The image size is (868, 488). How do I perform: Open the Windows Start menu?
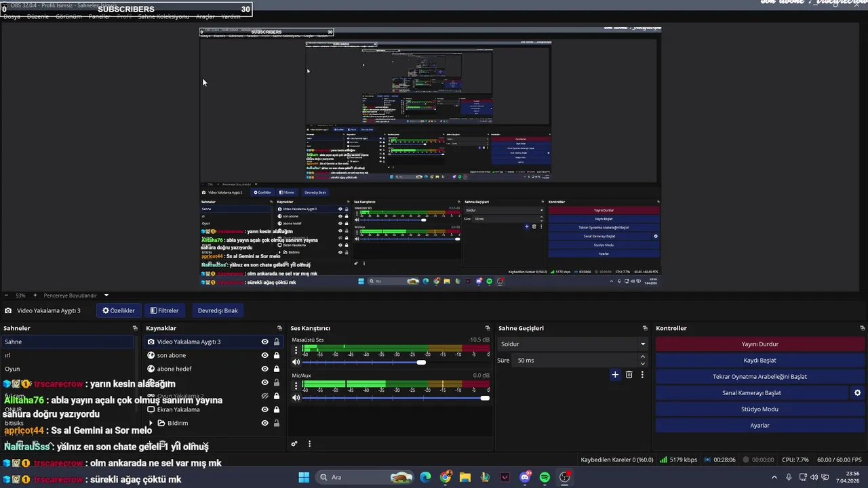click(304, 477)
